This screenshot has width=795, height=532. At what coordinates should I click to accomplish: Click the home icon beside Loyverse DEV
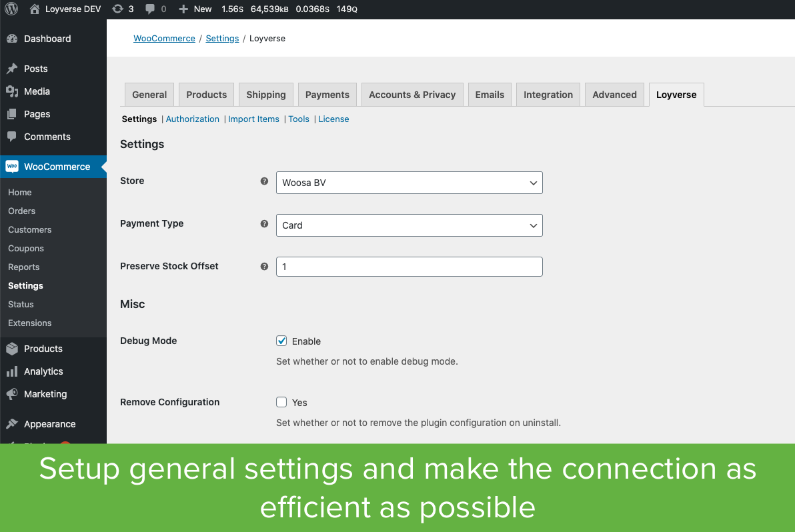click(x=35, y=9)
